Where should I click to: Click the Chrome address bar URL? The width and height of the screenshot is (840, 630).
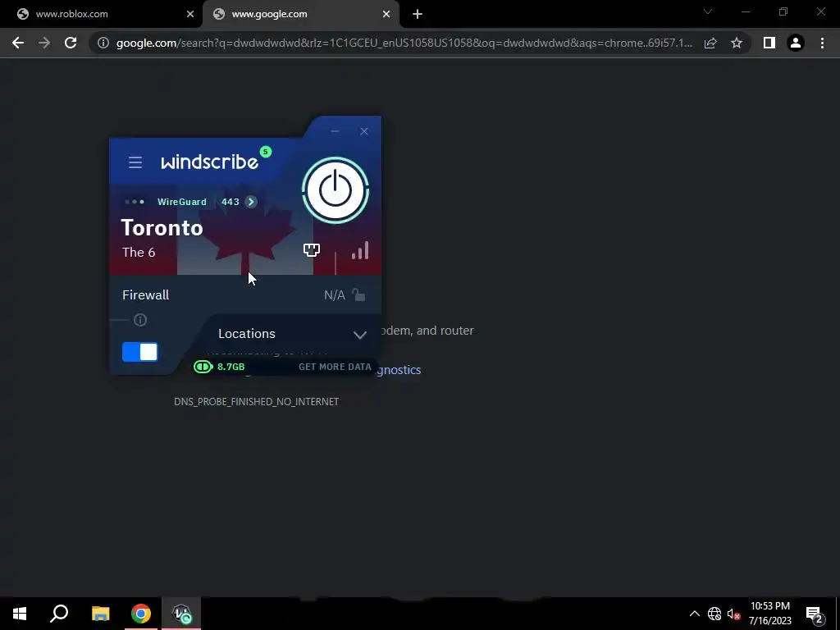404,43
